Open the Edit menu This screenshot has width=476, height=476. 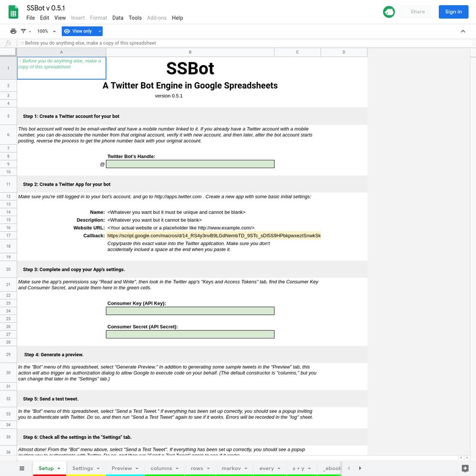(x=44, y=18)
